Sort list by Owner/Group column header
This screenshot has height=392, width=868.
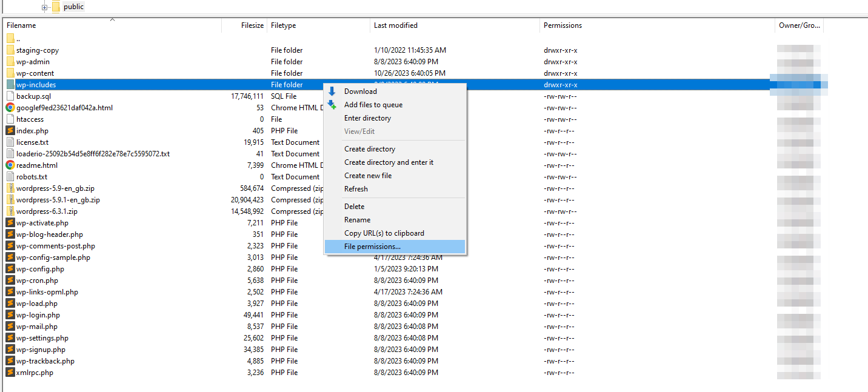pos(800,25)
